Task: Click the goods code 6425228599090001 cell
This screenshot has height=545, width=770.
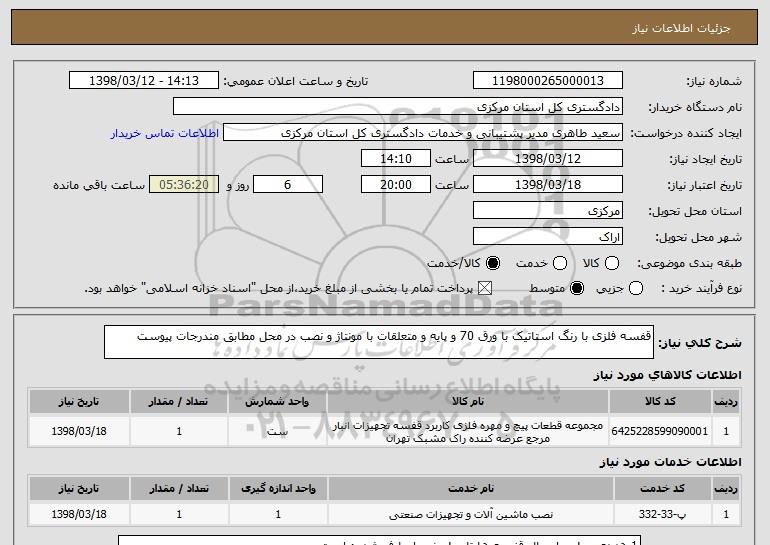Action: (x=660, y=431)
